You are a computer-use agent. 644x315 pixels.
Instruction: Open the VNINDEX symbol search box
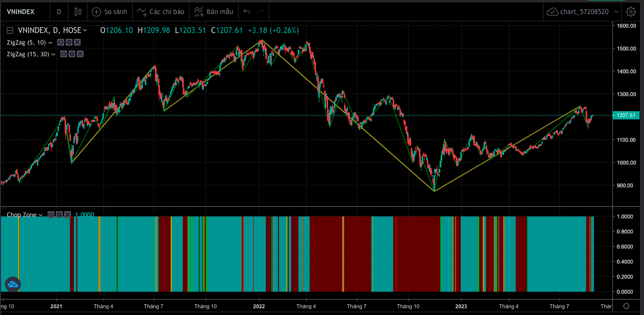point(24,11)
